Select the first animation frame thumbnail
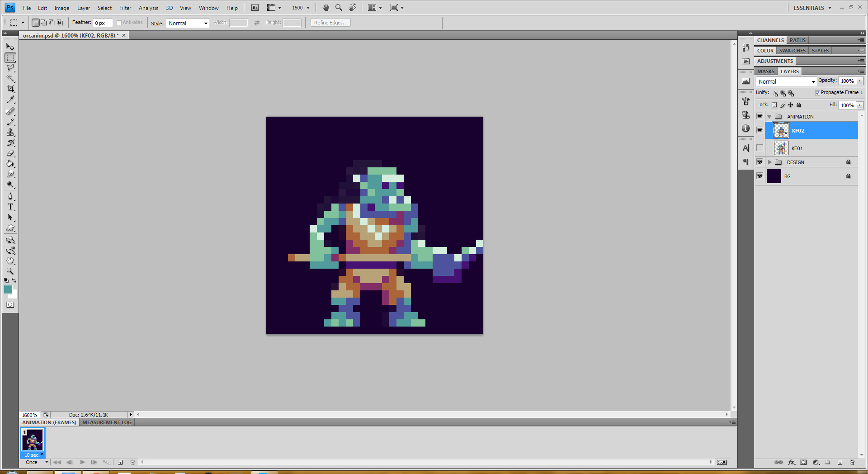Image resolution: width=868 pixels, height=474 pixels. pos(33,440)
